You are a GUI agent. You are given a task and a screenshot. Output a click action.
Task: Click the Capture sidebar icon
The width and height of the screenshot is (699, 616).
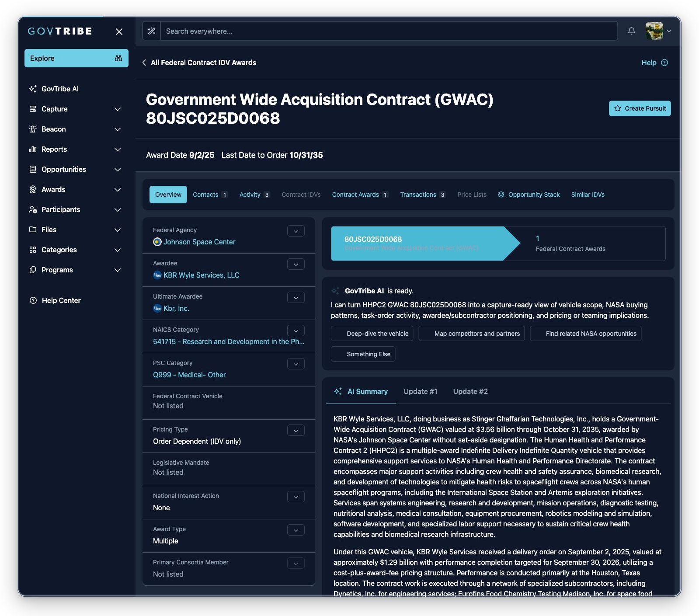pyautogui.click(x=33, y=109)
